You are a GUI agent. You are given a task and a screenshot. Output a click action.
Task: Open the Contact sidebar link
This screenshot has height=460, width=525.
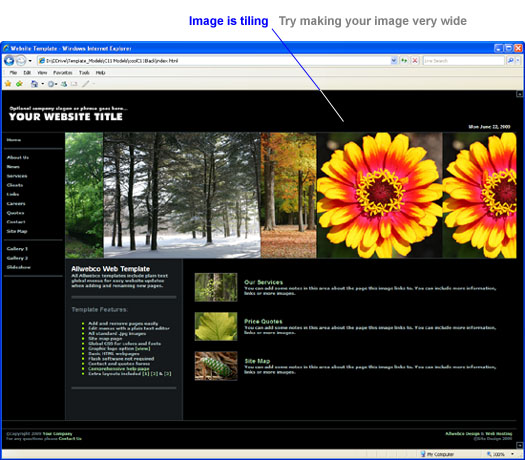pos(16,222)
